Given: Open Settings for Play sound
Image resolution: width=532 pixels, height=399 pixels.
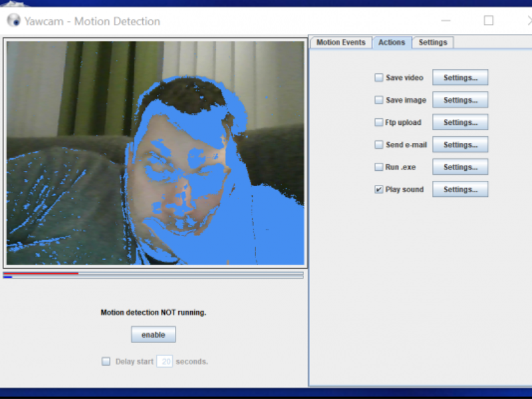Looking at the screenshot, I should [460, 189].
